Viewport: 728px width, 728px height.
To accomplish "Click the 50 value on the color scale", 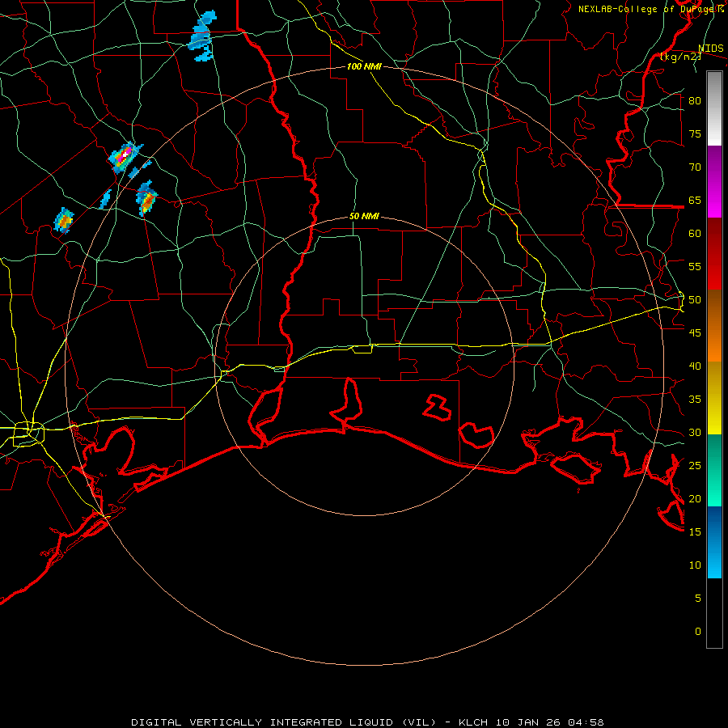I will 695,300.
